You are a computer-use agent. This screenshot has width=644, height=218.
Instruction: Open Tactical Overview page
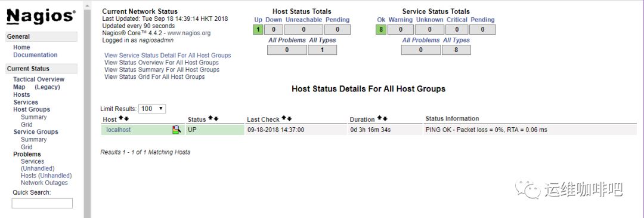tap(39, 79)
